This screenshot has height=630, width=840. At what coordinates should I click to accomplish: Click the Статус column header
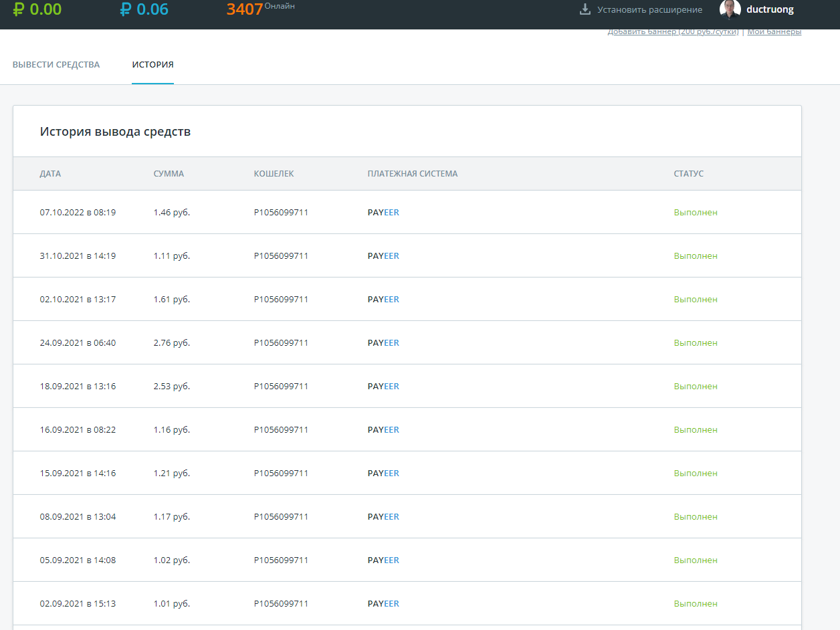click(688, 174)
